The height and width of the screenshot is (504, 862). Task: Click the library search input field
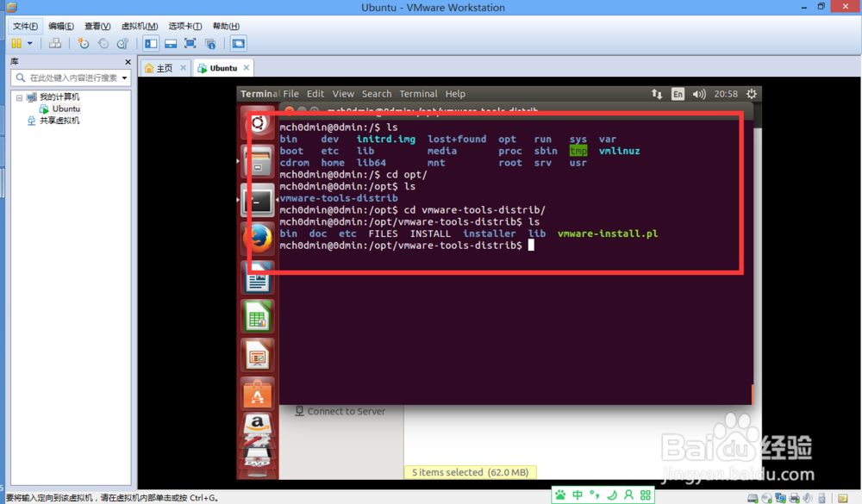72,78
